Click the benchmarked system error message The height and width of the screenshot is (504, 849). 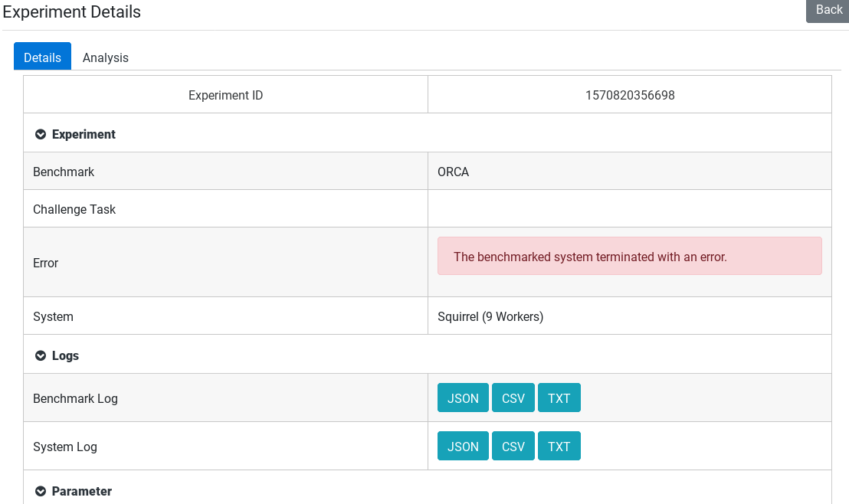[630, 256]
